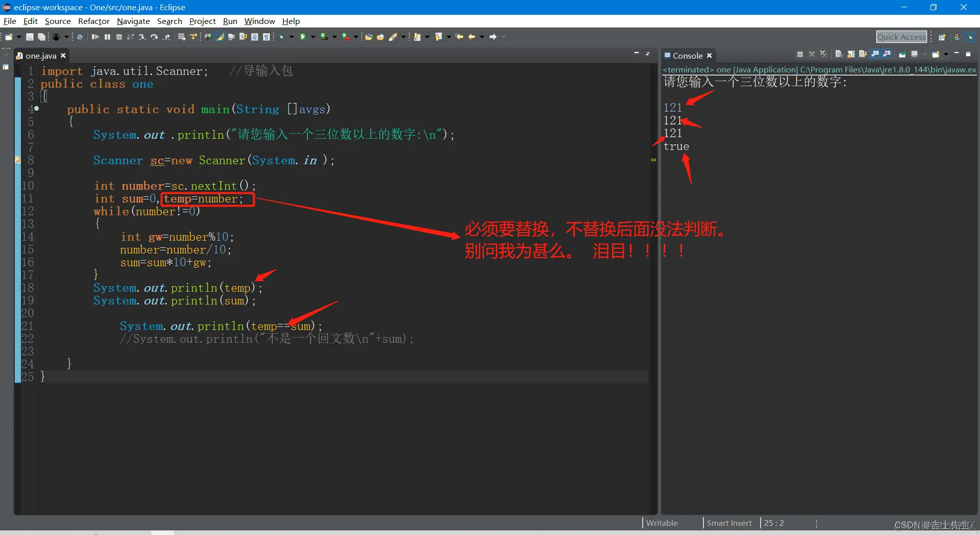Click the warning marker on line 8

pos(18,160)
